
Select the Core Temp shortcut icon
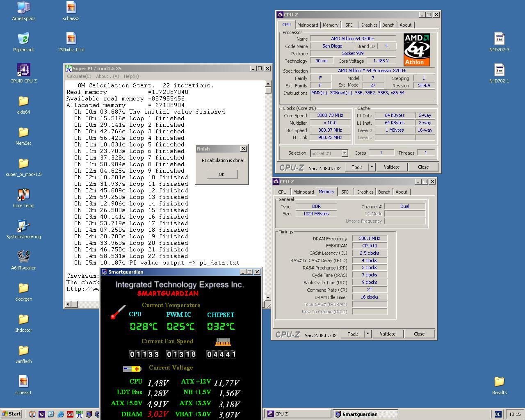click(x=23, y=194)
